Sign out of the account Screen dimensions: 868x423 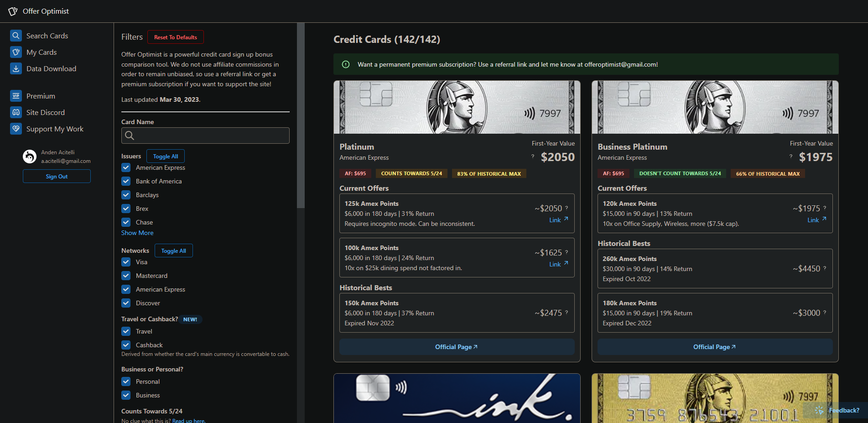coord(57,176)
